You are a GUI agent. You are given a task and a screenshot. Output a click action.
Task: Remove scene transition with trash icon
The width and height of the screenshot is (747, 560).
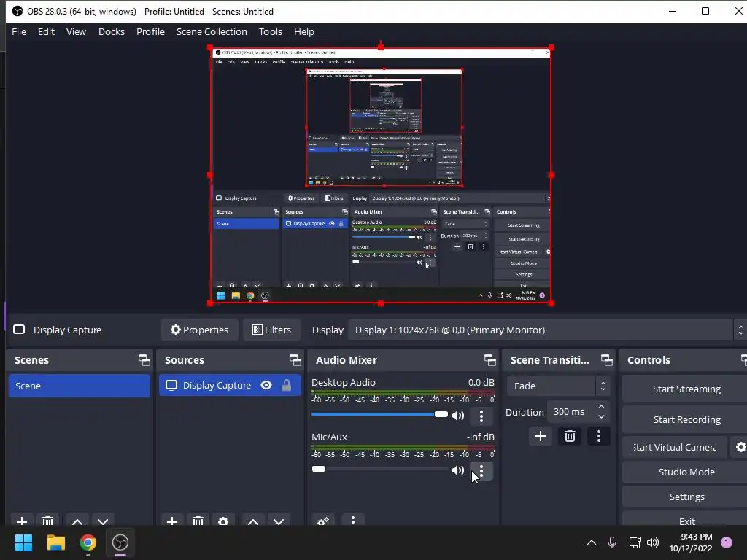click(x=570, y=436)
